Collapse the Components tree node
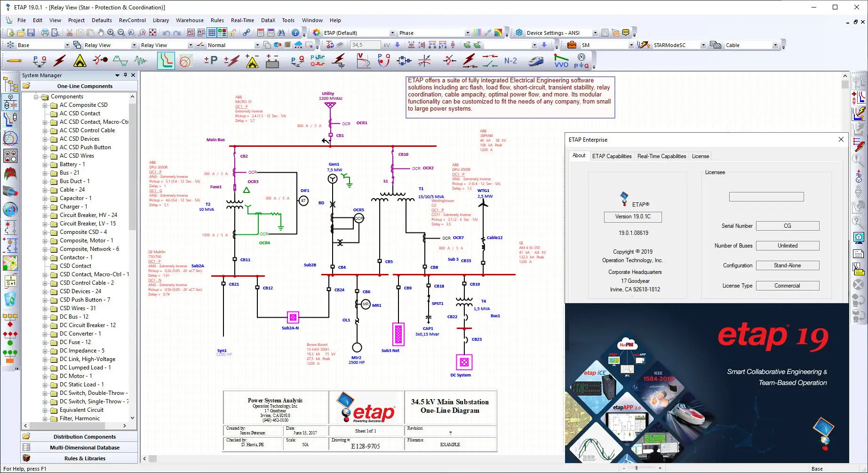The image size is (868, 473). coord(36,96)
